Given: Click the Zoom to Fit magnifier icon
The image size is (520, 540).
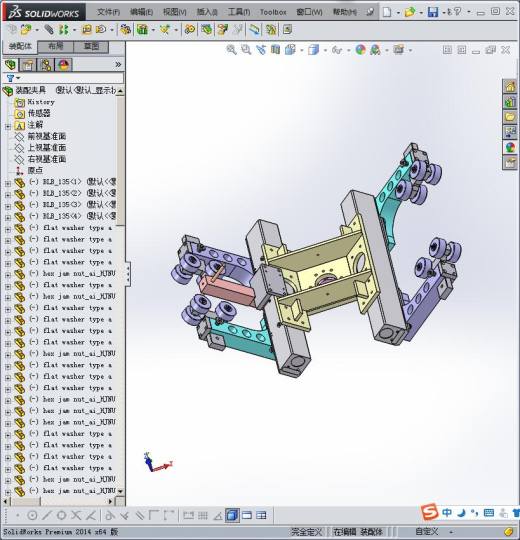Looking at the screenshot, I should tap(231, 50).
